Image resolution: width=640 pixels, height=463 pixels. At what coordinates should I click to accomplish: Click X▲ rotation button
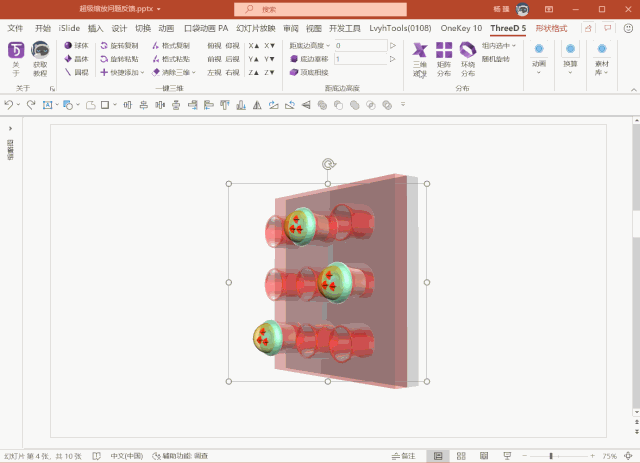253,45
